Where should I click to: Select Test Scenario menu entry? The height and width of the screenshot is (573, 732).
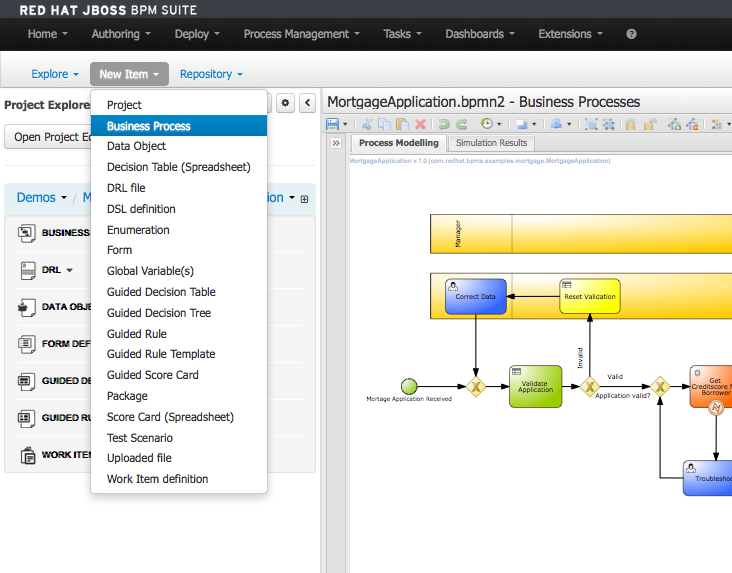(179, 439)
